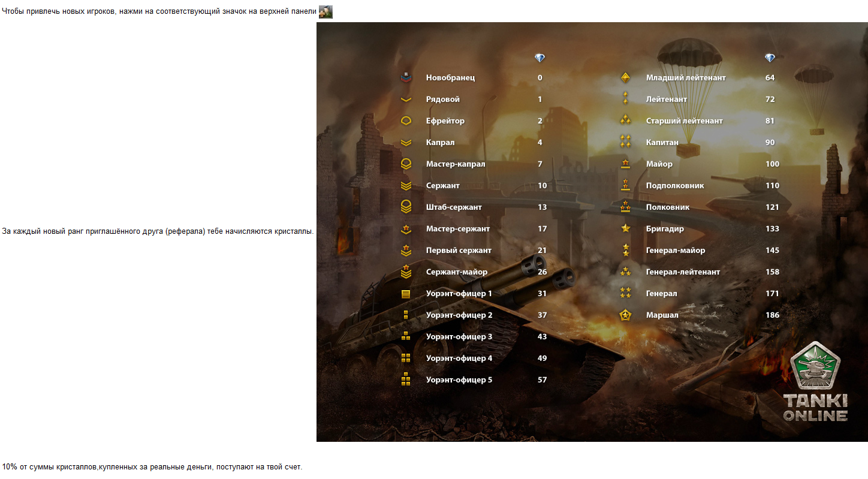Image resolution: width=868 pixels, height=479 pixels.
Task: Click the Капитан four-diamond icon
Action: pyautogui.click(x=625, y=142)
